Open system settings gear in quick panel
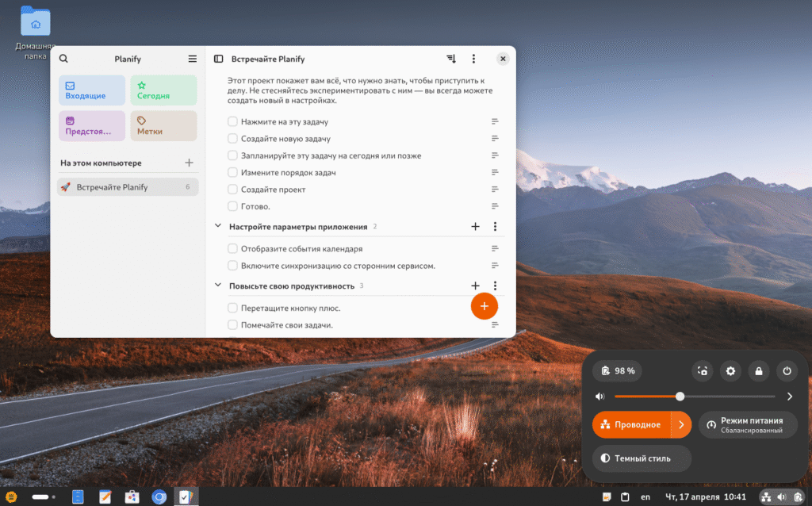 (x=730, y=370)
